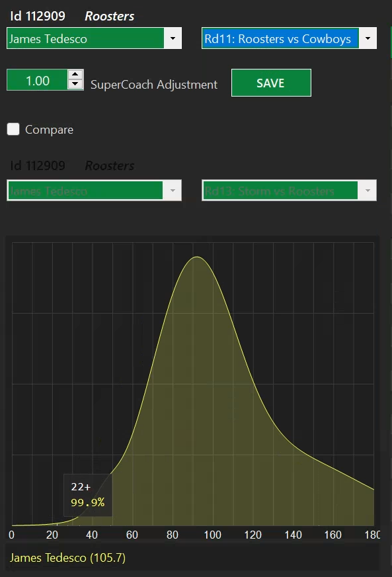This screenshot has width=392, height=577.
Task: Click the 140 label on chart x-axis
Action: pyautogui.click(x=293, y=535)
